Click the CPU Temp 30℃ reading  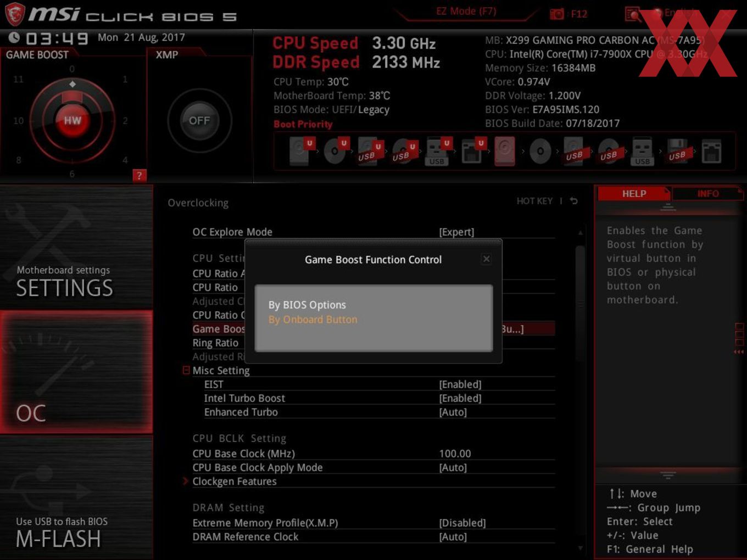pyautogui.click(x=311, y=82)
